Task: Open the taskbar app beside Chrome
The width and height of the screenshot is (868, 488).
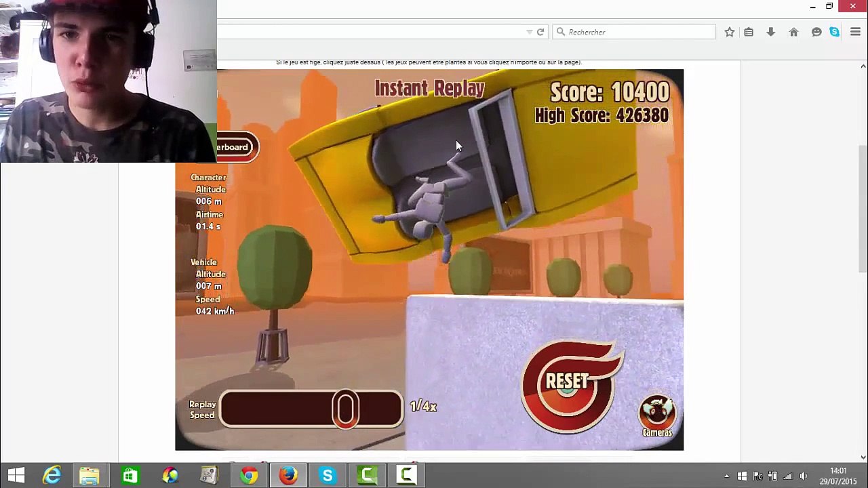Action: click(209, 476)
